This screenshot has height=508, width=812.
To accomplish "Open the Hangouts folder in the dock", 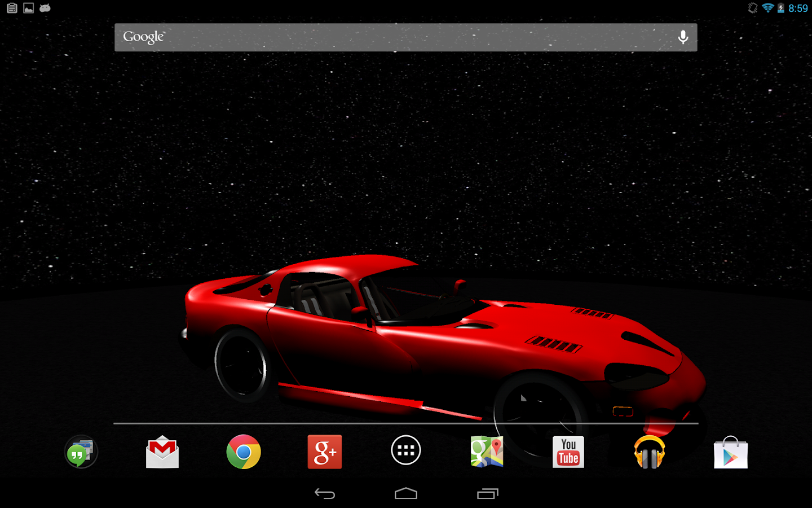I will (81, 452).
